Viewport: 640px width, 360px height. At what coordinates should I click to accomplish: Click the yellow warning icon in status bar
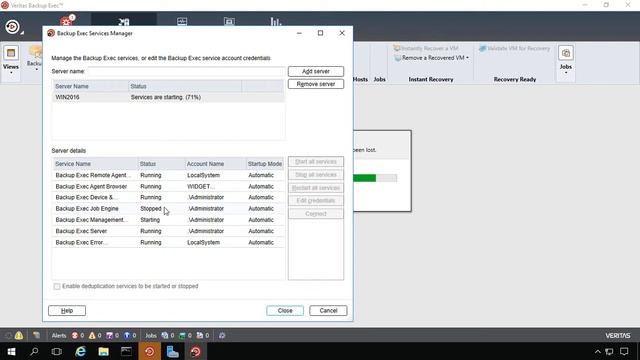click(x=19, y=336)
